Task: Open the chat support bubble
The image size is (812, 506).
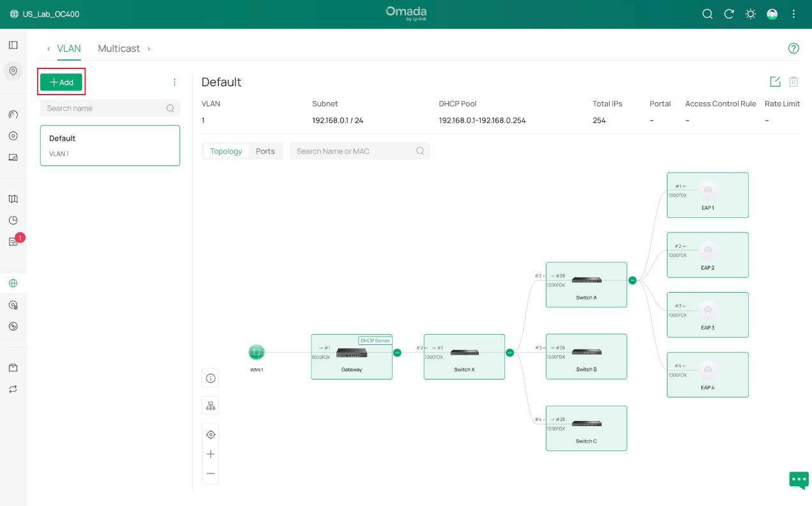Action: coord(799,480)
